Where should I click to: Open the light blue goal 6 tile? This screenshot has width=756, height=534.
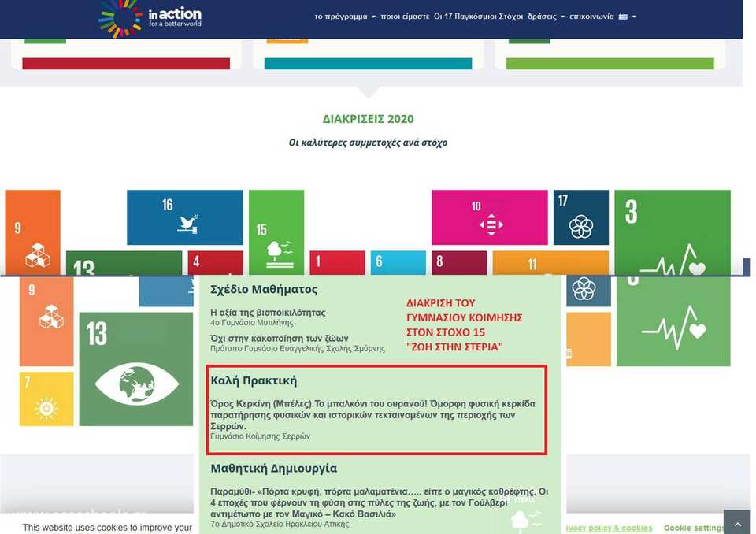pyautogui.click(x=398, y=262)
